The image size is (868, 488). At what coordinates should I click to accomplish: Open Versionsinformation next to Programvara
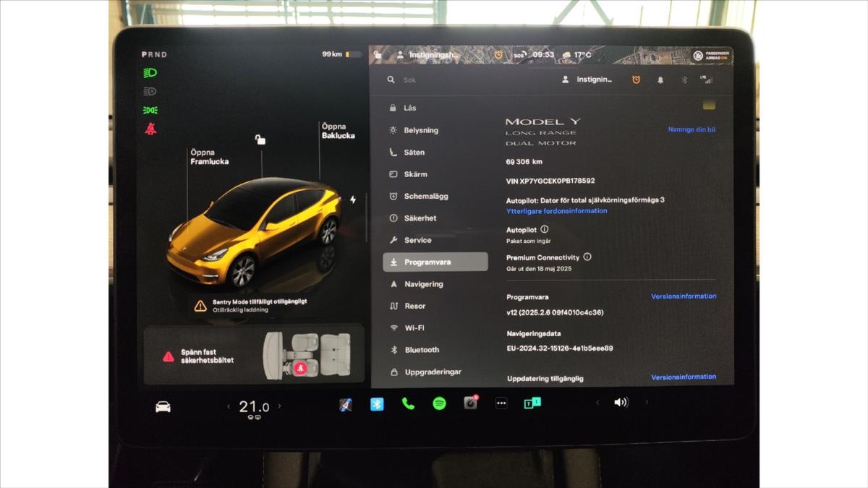click(684, 296)
